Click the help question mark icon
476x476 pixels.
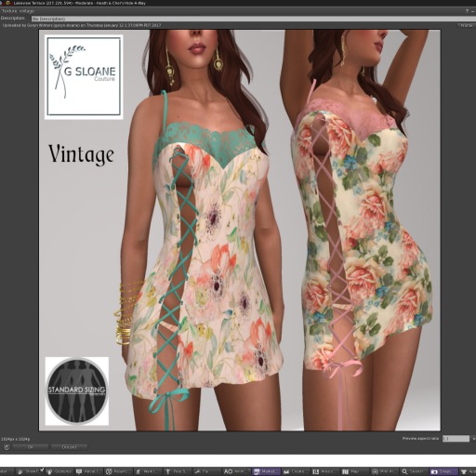467,11
